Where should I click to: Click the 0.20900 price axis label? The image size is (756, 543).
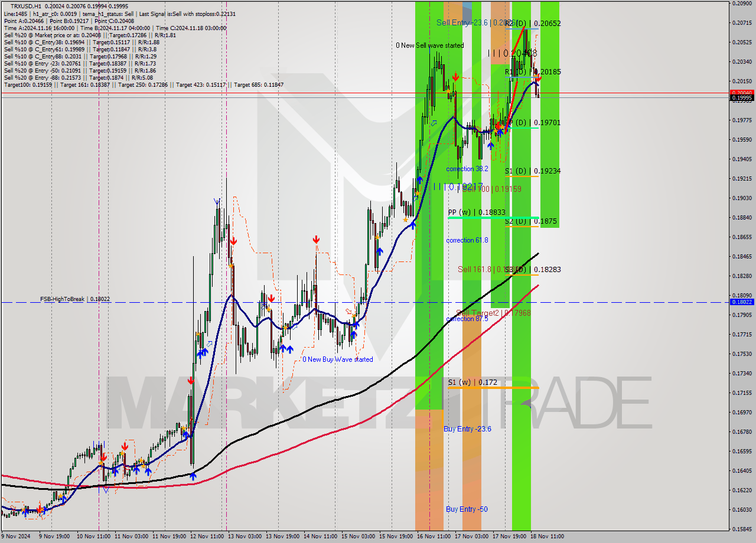[x=742, y=4]
